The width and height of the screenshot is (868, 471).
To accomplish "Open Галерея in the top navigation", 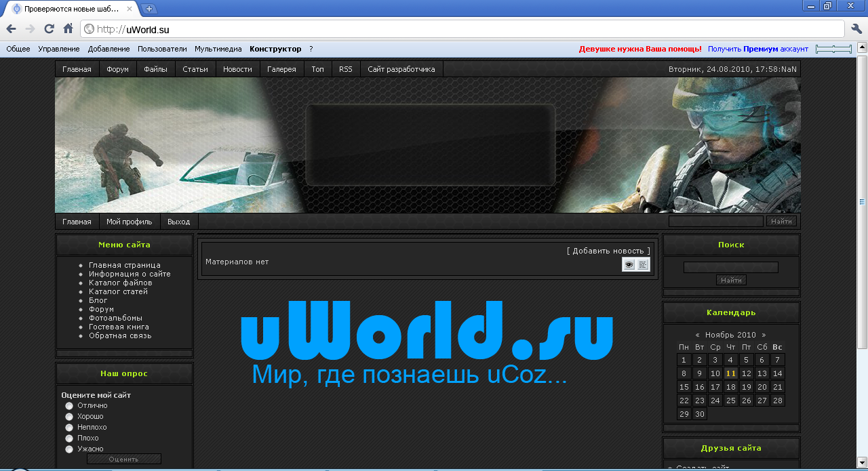I will click(281, 69).
